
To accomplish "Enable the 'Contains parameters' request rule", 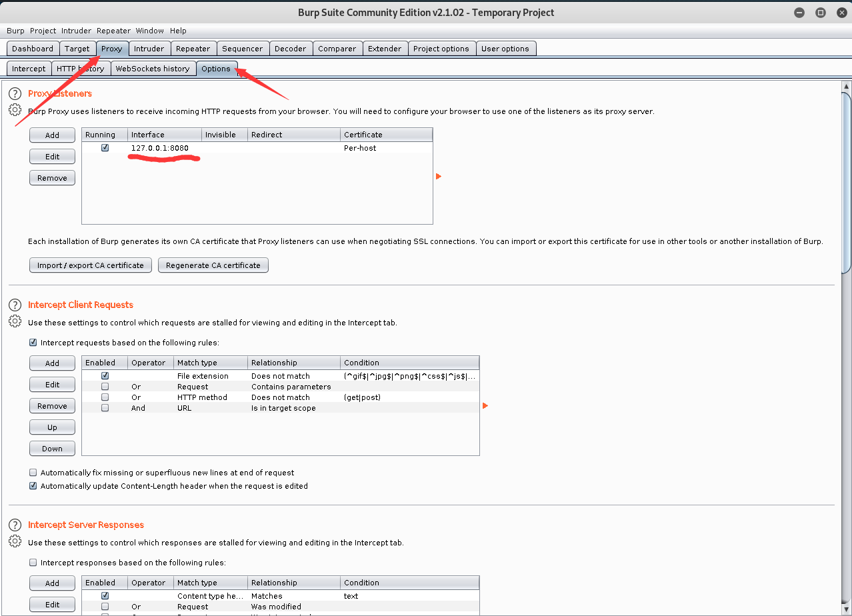I will [x=105, y=387].
